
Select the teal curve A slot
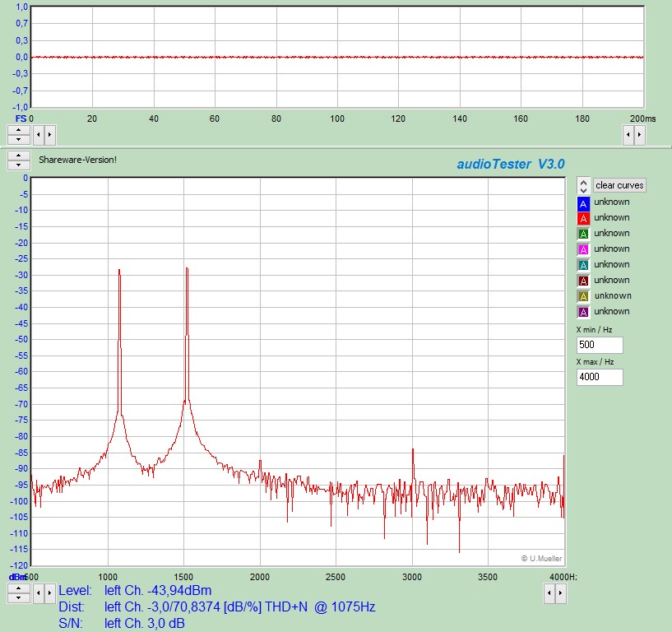(583, 265)
